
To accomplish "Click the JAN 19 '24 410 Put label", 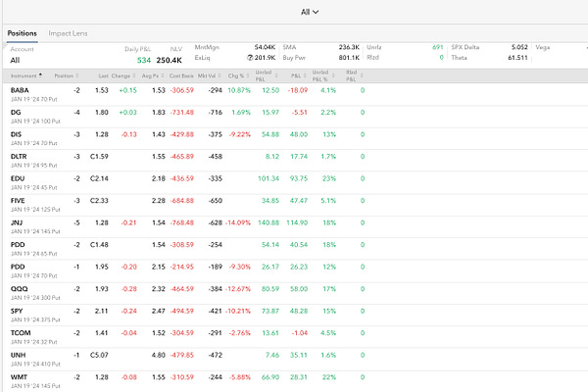I will click(x=35, y=364).
